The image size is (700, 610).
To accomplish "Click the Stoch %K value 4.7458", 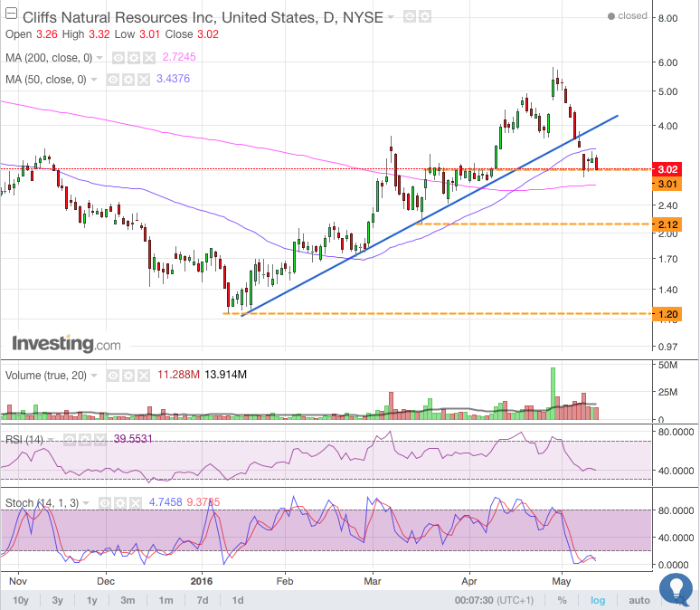I will coord(166,502).
